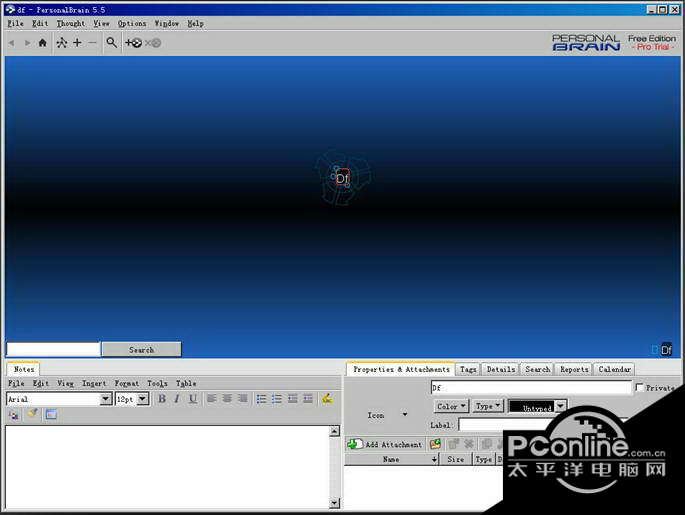Open the 12pt font size dropdown
Viewport: 685px width, 515px height.
pos(142,399)
